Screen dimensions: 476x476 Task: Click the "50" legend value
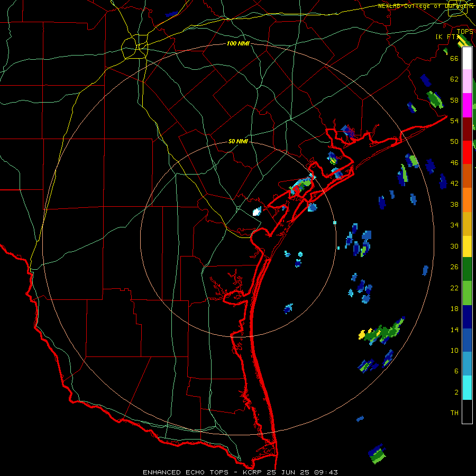454,141
